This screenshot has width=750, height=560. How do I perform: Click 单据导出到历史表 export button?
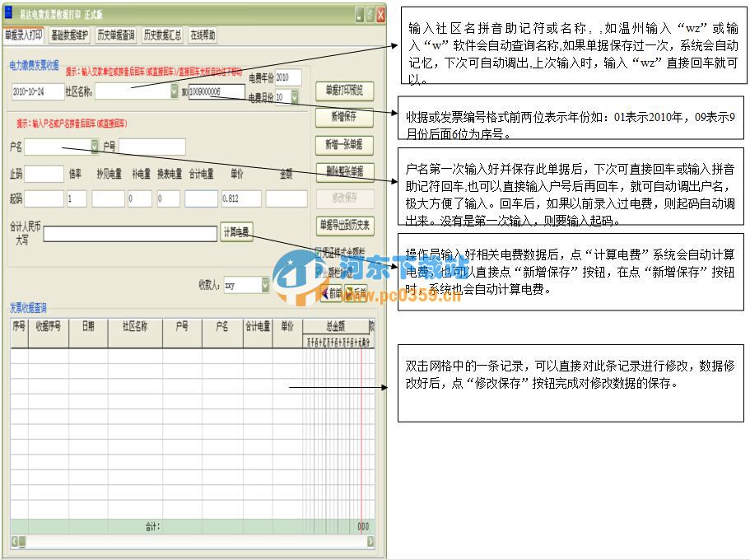coord(344,226)
